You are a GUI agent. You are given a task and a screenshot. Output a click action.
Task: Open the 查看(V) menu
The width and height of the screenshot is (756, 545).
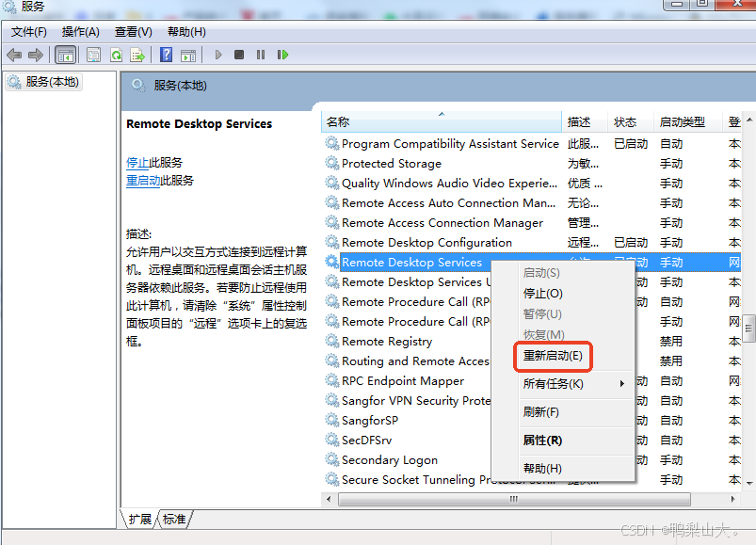click(133, 32)
